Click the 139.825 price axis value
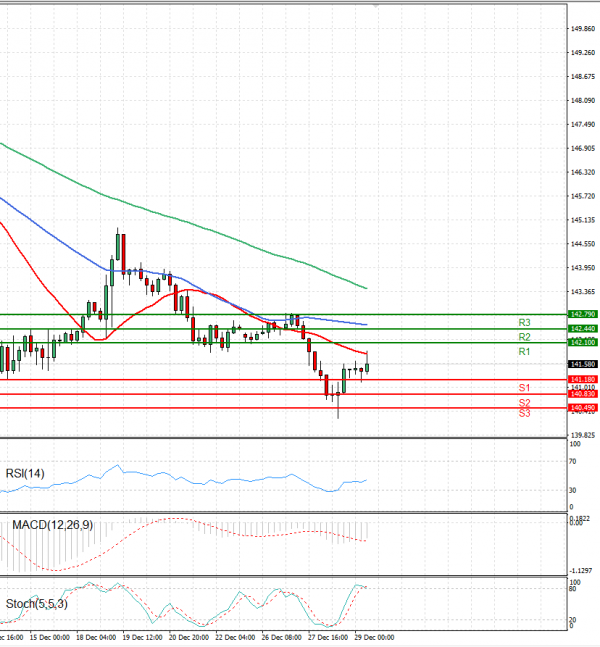The width and height of the screenshot is (600, 647). [x=583, y=435]
